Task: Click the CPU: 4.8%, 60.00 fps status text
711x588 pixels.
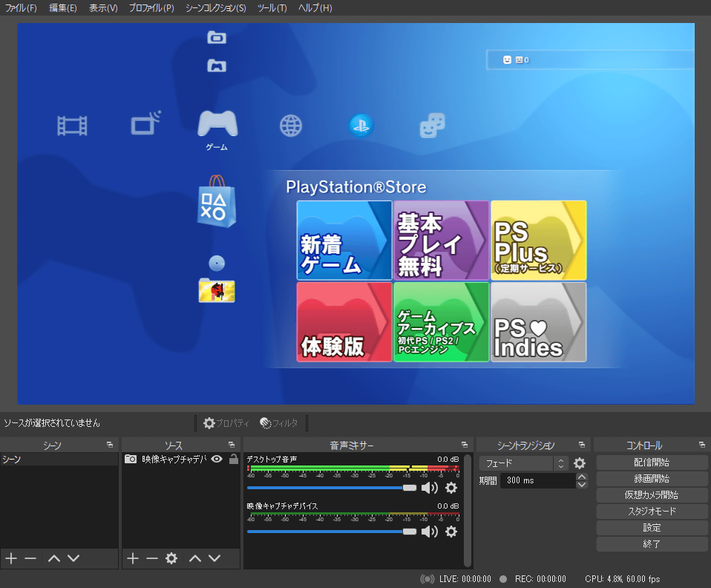Action: pos(622,579)
